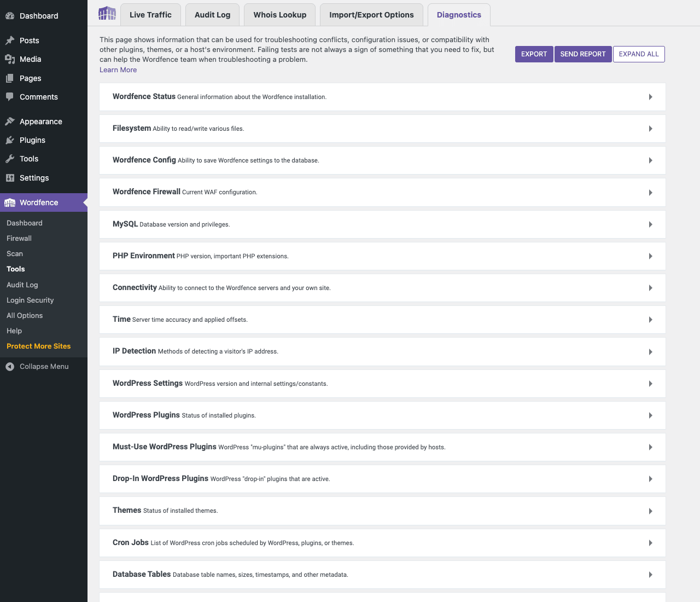Select the Diagnostics tab

pos(459,15)
